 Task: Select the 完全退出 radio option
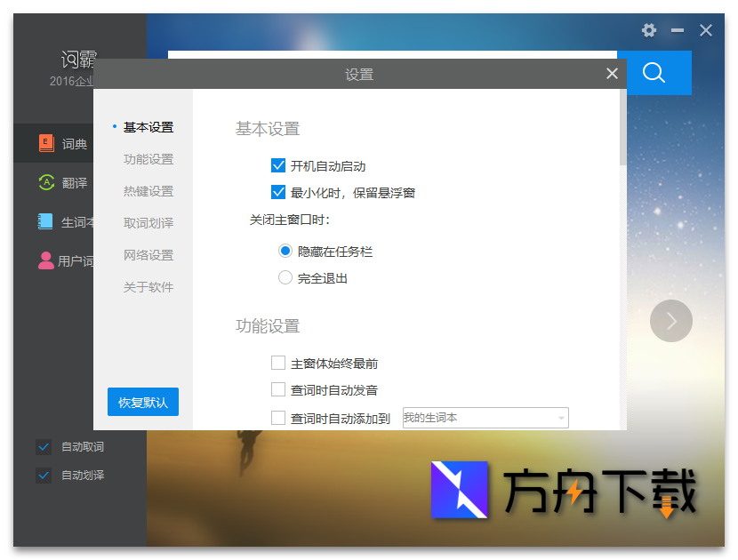[285, 277]
